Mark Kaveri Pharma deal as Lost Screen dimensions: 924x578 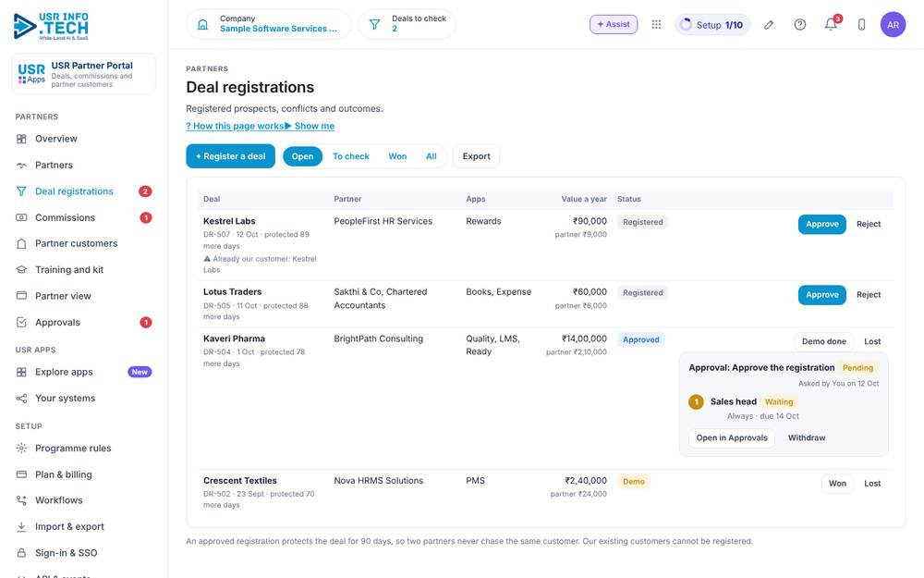(872, 341)
